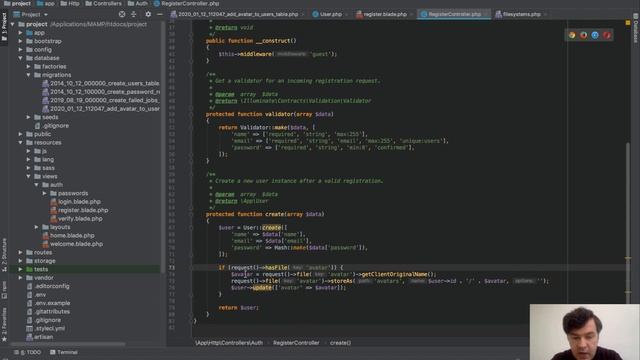Click create() in bottom breadcrumb
Viewport: 640px width, 360px height.
[x=340, y=343]
